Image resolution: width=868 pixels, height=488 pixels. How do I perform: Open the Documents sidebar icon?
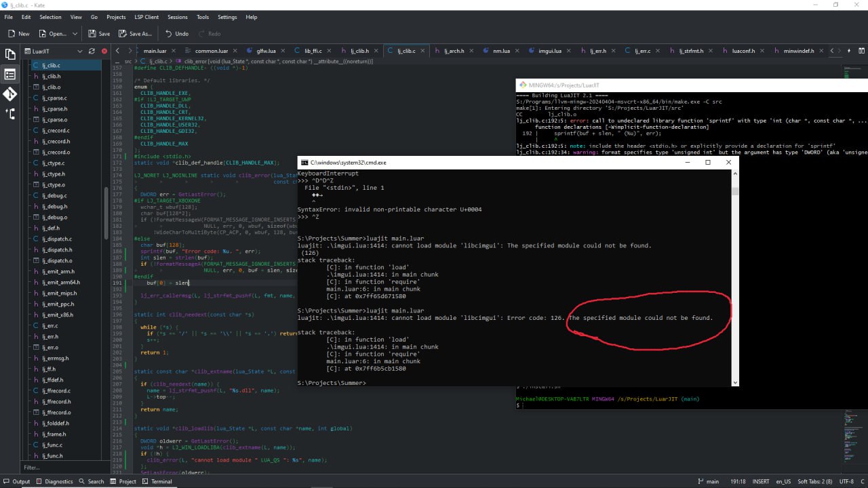[10, 54]
